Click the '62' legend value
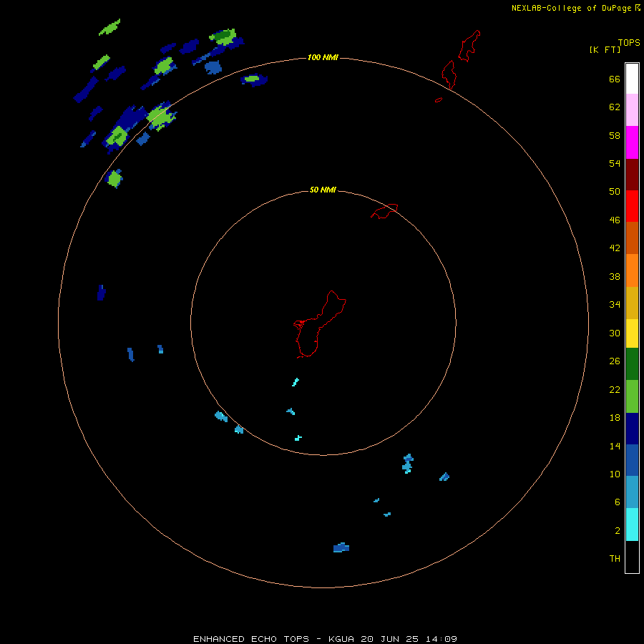The width and height of the screenshot is (644, 644). 615,107
